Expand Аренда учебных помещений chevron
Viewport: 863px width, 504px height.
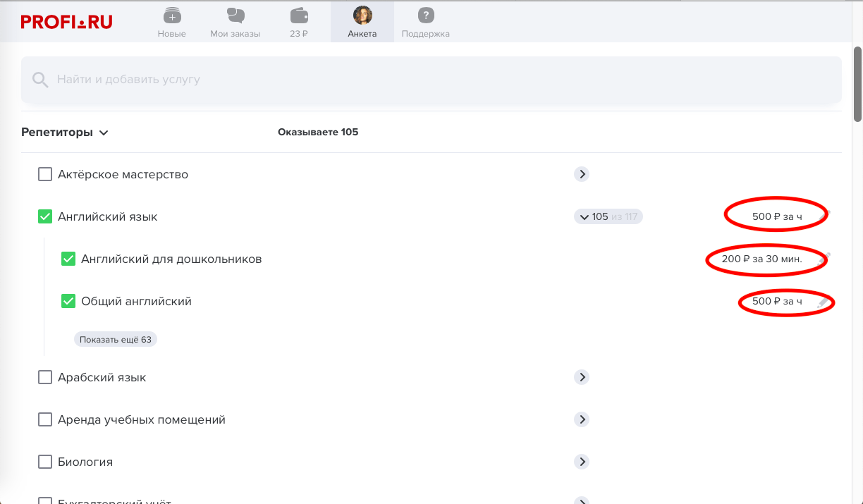coord(582,419)
